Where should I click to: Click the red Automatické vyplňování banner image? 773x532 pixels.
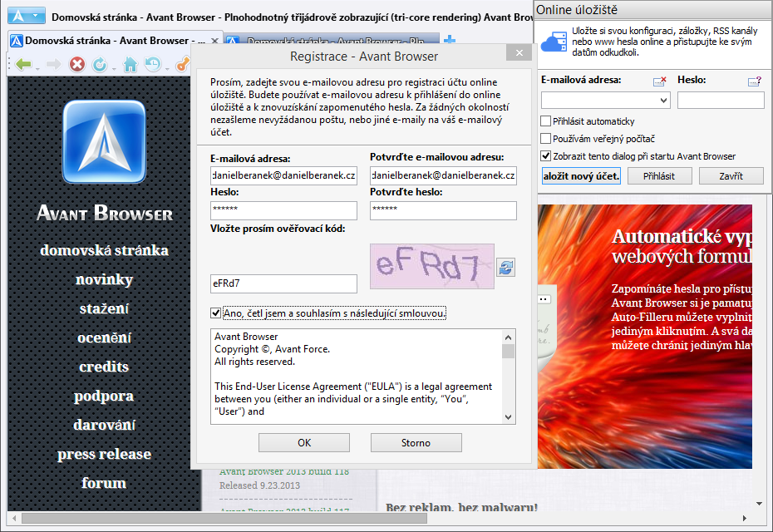pos(645,337)
